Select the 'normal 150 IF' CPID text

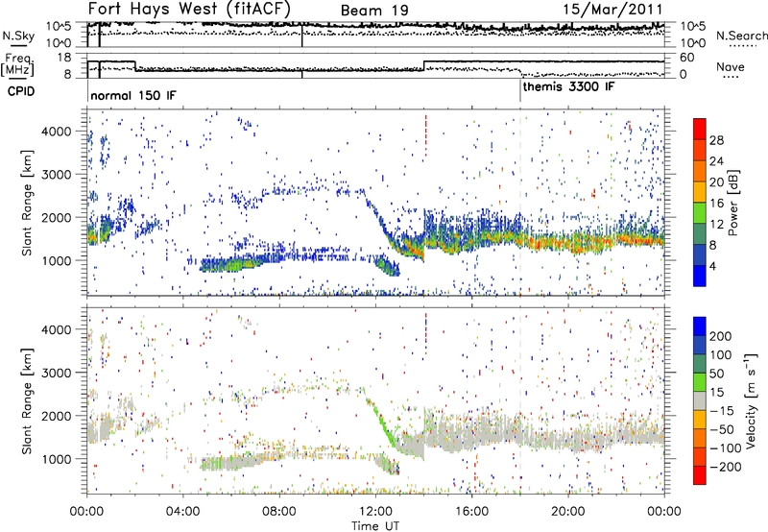[x=133, y=95]
